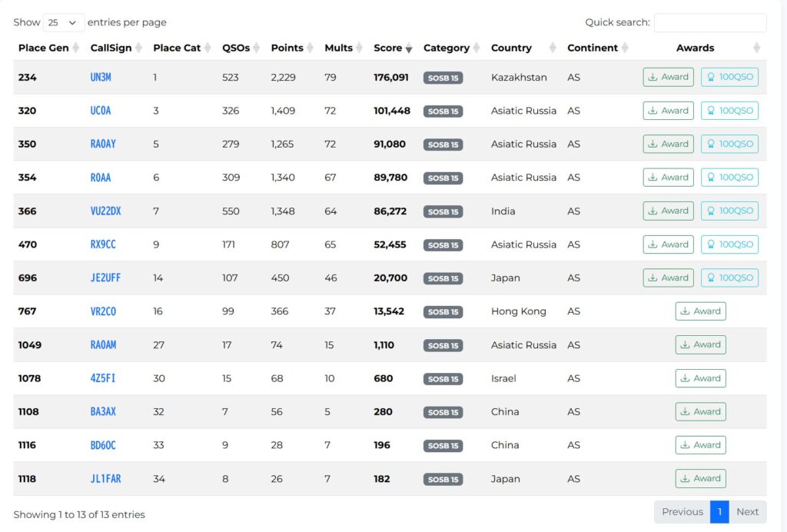Download the Award for UC0A
Screen dimensions: 787x532
pyautogui.click(x=669, y=111)
